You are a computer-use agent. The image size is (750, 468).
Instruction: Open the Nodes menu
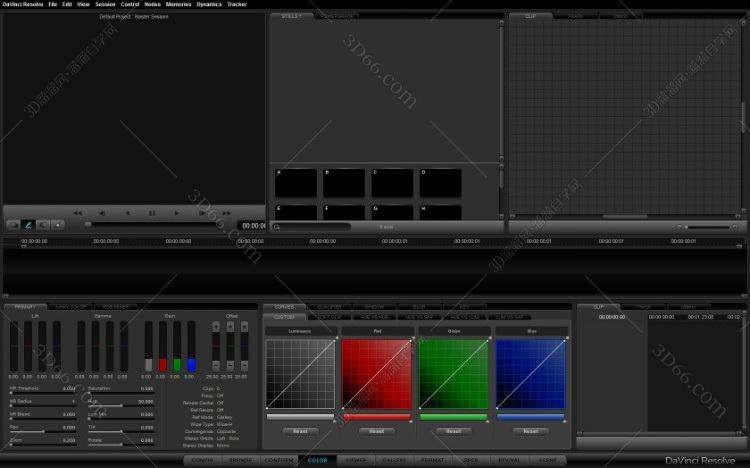click(153, 4)
